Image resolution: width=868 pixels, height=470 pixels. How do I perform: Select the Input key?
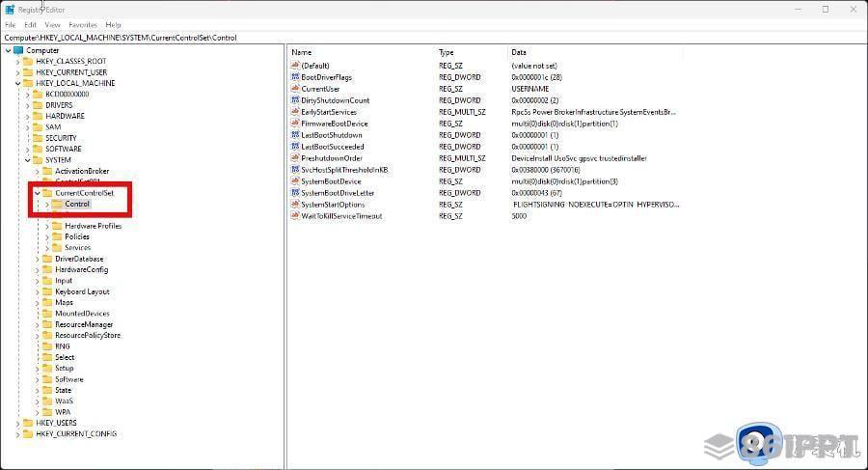[64, 281]
